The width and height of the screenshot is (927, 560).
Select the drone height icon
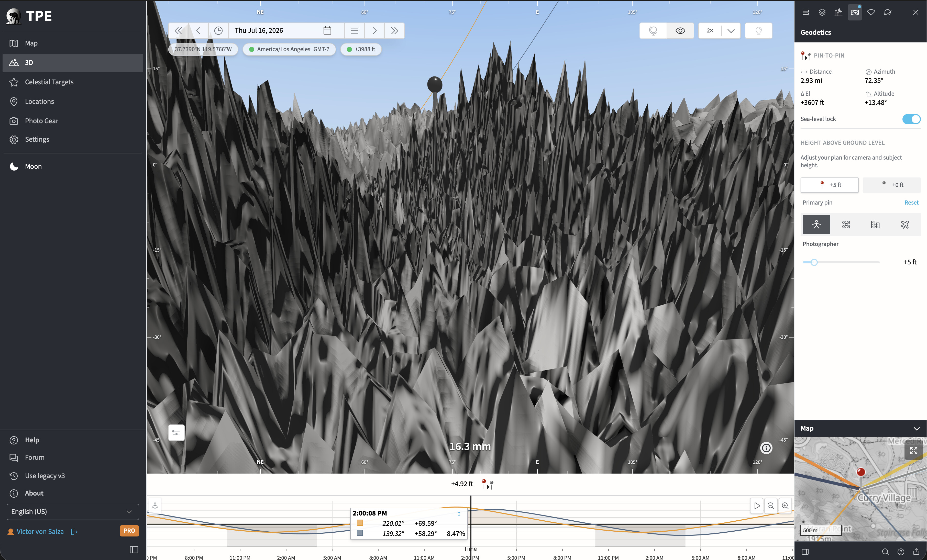pyautogui.click(x=846, y=225)
